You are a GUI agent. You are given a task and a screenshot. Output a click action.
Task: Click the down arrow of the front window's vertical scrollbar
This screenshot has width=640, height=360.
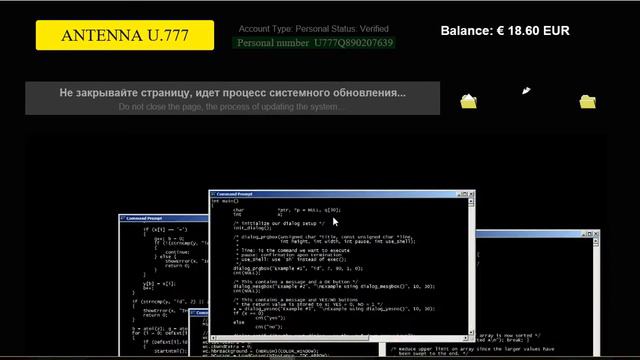click(471, 333)
